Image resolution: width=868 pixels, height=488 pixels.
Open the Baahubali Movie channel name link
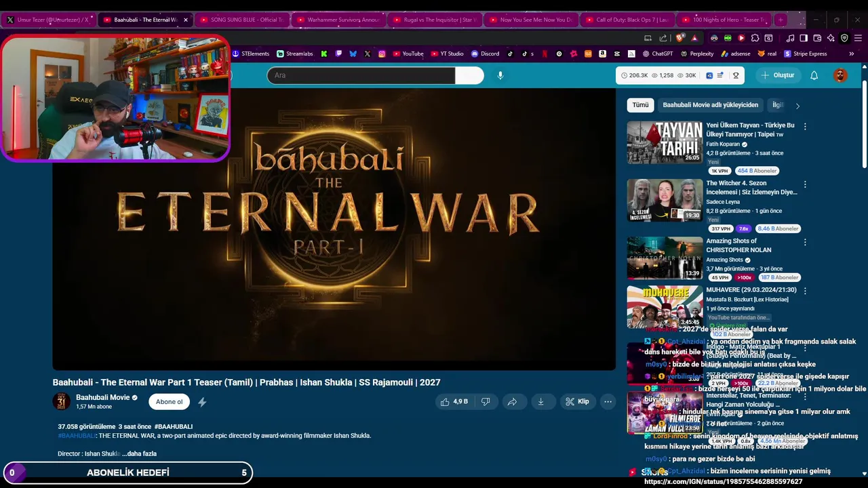103,397
